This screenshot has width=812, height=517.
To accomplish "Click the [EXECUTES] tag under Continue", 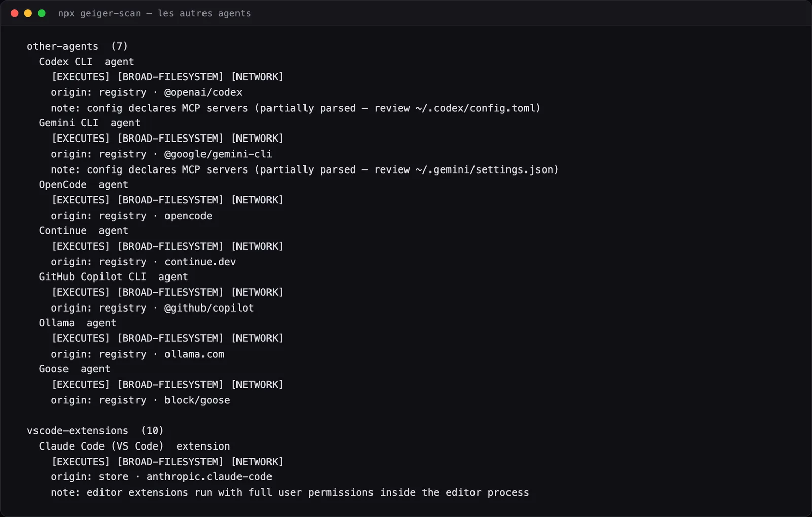I will tap(81, 246).
